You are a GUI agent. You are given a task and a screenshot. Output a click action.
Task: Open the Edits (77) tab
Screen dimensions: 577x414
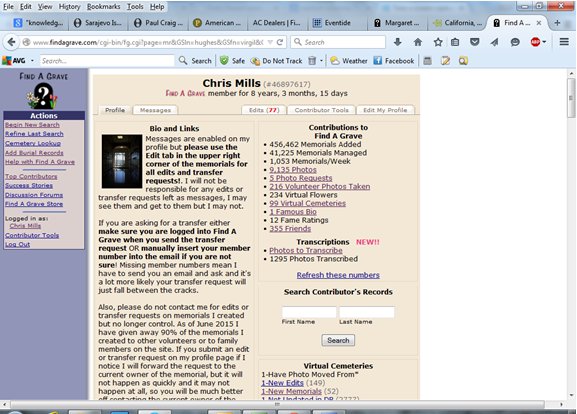[264, 110]
